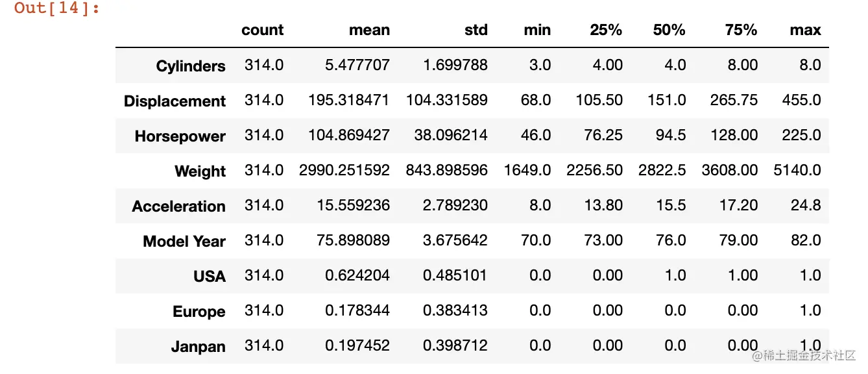The image size is (868, 374).
Task: Select the Cylinders row label
Action: click(191, 66)
